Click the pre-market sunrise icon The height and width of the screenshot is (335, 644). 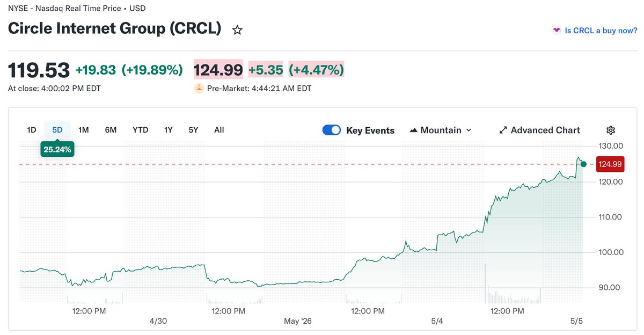pyautogui.click(x=199, y=88)
